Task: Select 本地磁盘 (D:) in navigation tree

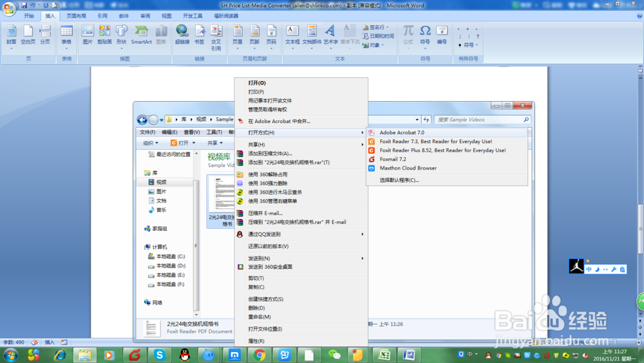Action: [x=171, y=266]
